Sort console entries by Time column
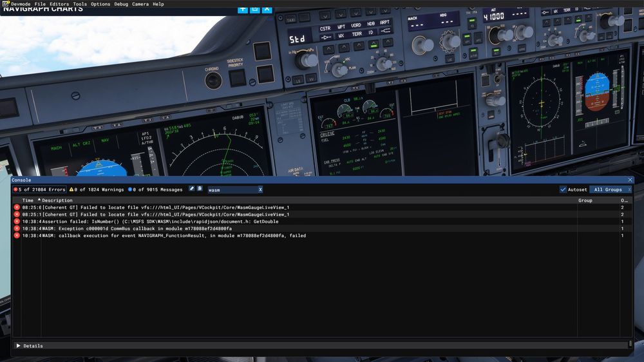This screenshot has width=644, height=362. 28,200
